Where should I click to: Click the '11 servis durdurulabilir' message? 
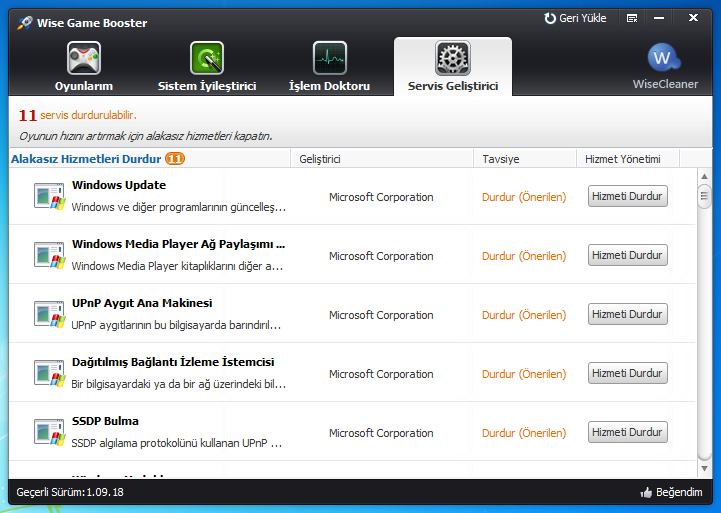point(77,115)
